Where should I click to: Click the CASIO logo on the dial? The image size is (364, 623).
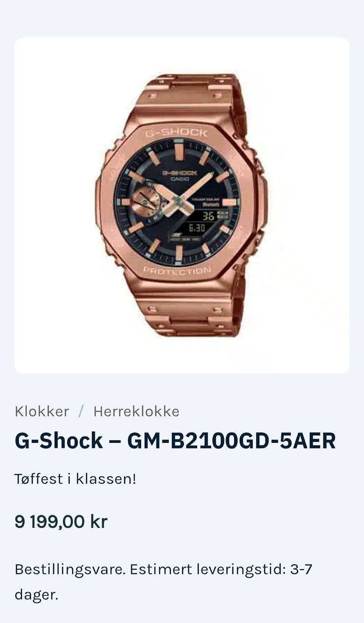pos(179,179)
